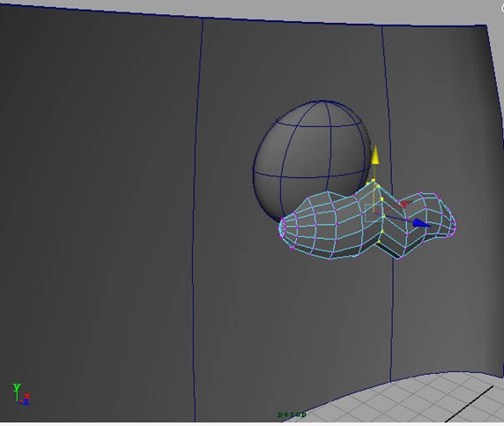504x426 pixels.
Task: Click the center square of move manipulator
Action: click(374, 213)
